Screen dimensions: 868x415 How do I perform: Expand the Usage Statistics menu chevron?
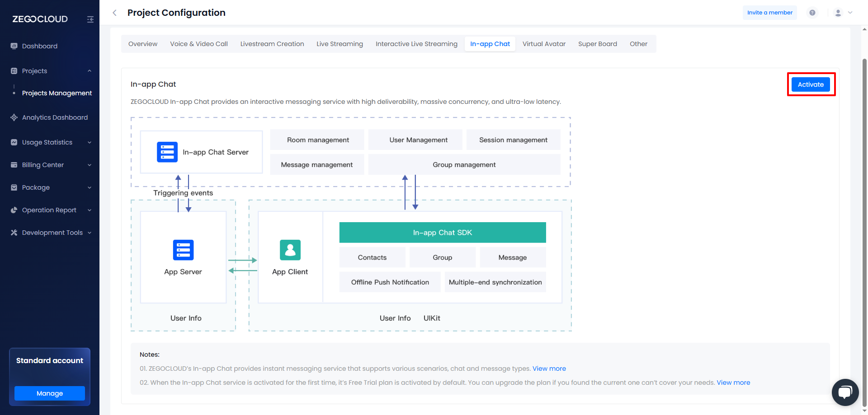coord(90,142)
